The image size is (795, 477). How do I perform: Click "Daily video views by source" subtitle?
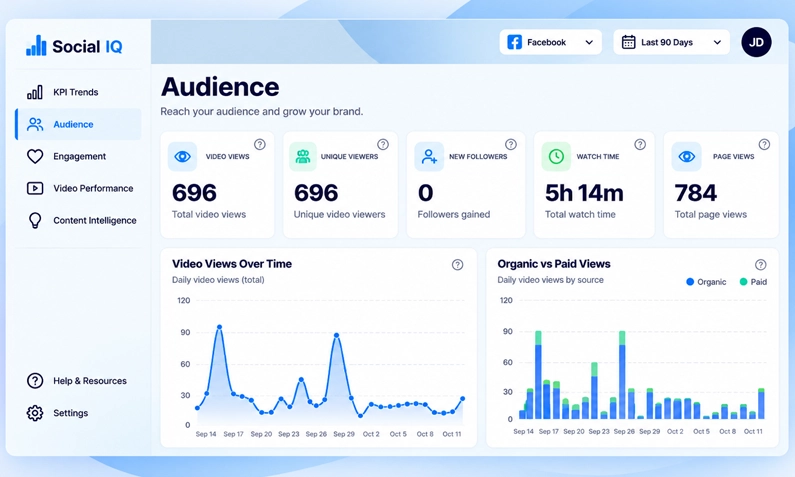click(x=550, y=280)
